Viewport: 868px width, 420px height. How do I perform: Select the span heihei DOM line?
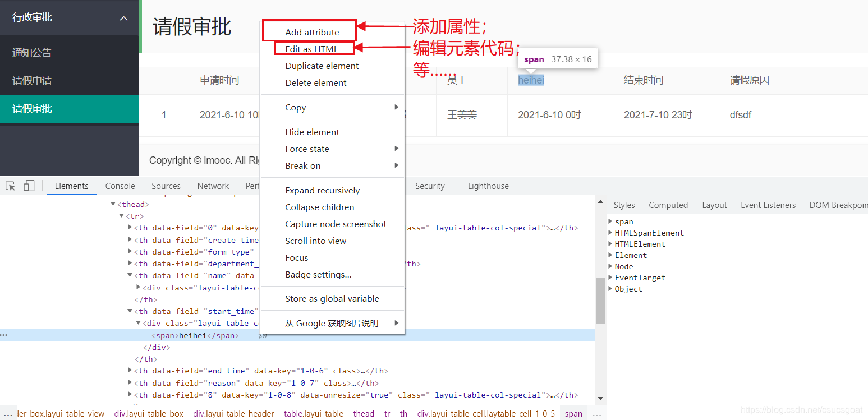tap(297, 335)
